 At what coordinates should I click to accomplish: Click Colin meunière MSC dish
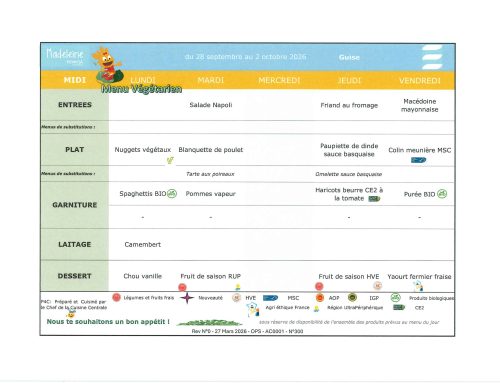[x=420, y=150]
